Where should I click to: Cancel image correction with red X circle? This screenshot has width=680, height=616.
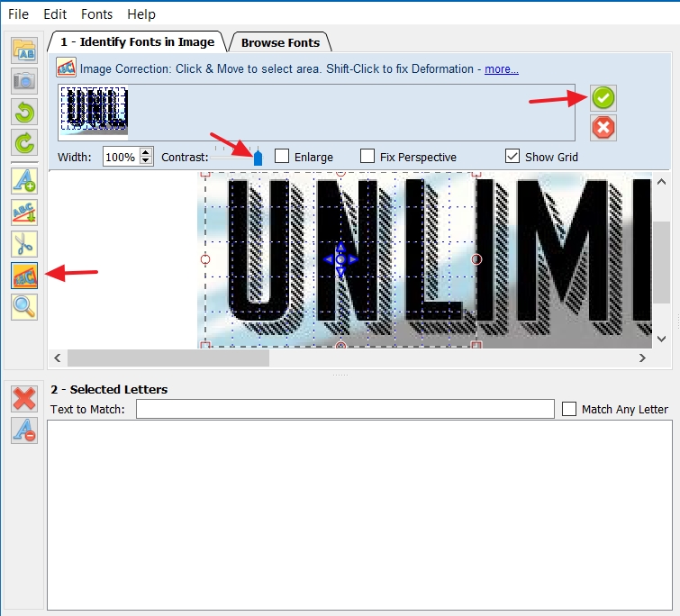coord(603,128)
